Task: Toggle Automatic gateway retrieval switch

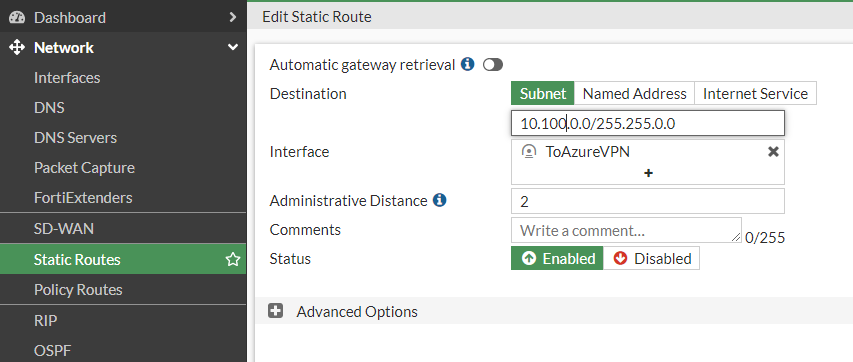Action: click(493, 65)
